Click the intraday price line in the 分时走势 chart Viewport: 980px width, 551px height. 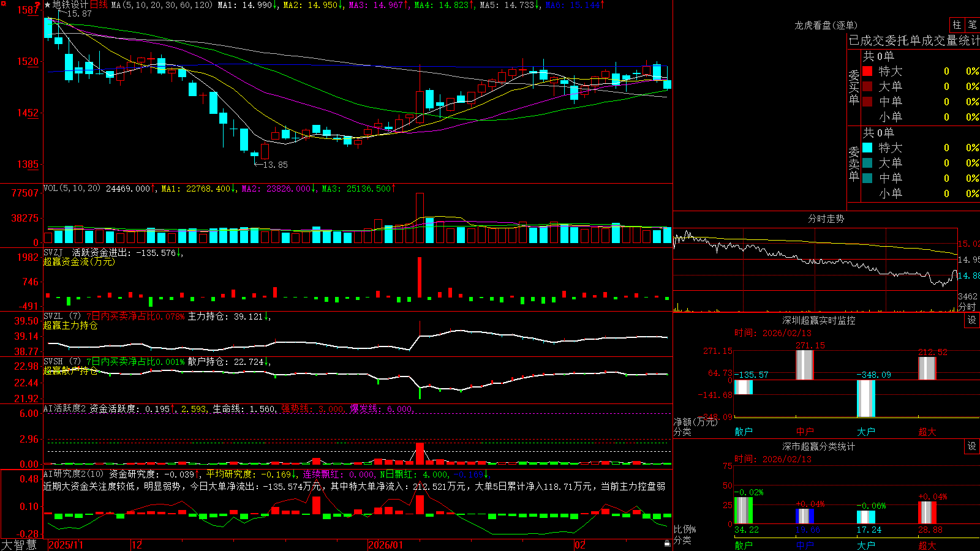[x=815, y=261]
